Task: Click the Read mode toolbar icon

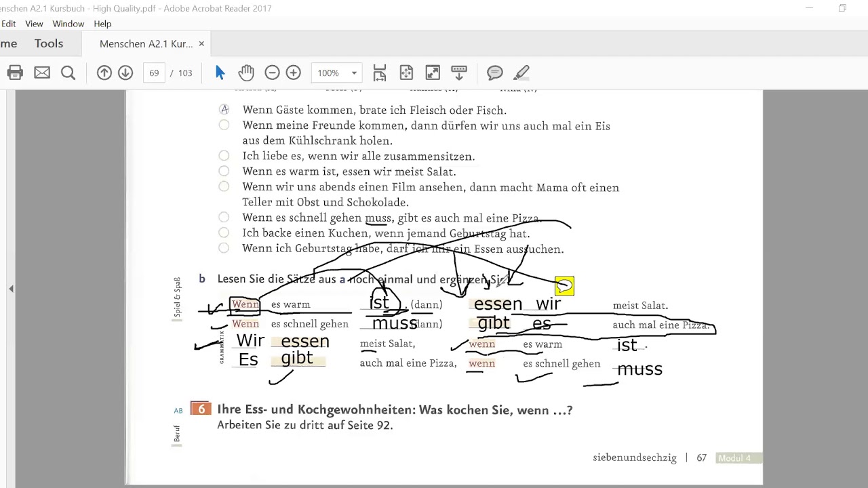Action: coord(459,73)
